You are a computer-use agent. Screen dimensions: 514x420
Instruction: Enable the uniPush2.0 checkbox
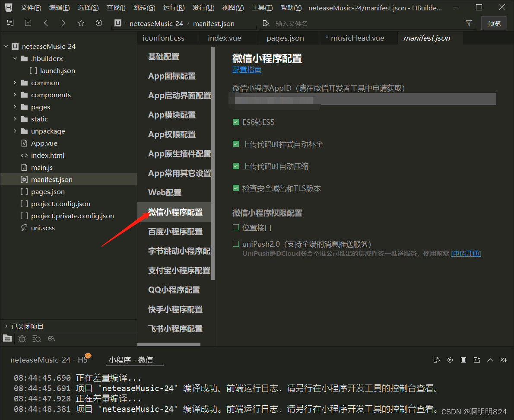pos(236,244)
